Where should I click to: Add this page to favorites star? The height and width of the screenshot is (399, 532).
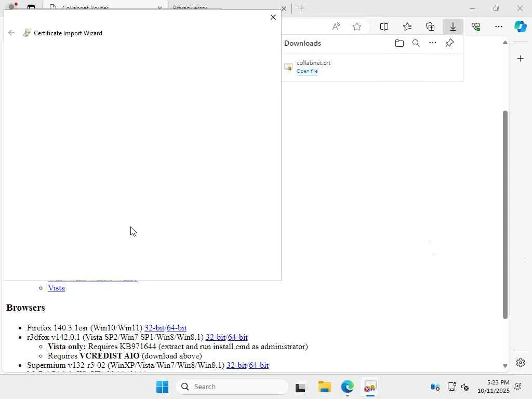click(x=356, y=26)
